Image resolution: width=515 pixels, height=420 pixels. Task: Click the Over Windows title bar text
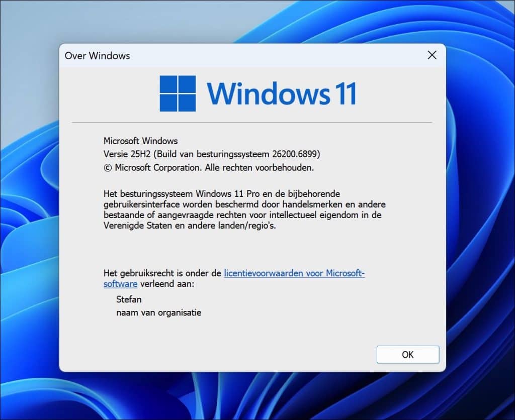pyautogui.click(x=97, y=56)
